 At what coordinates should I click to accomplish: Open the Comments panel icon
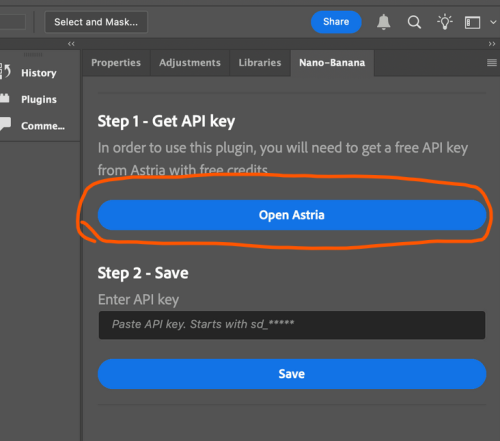point(5,124)
